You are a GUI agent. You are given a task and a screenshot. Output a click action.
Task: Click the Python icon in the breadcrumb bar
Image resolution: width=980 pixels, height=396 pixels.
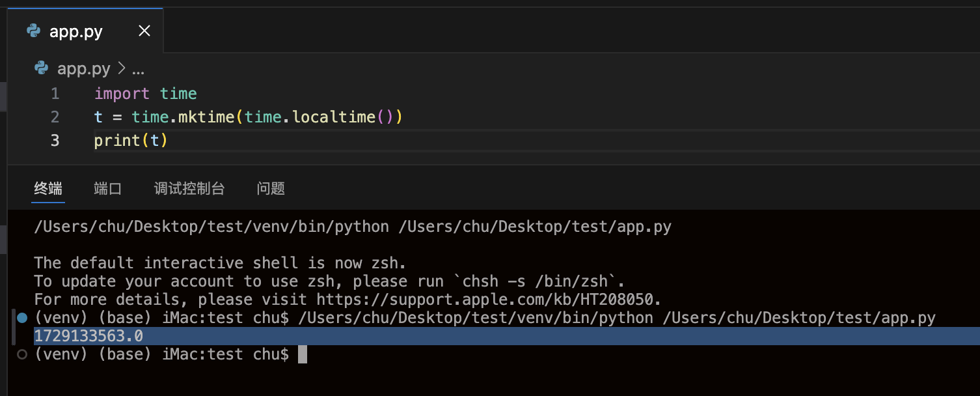(x=42, y=68)
